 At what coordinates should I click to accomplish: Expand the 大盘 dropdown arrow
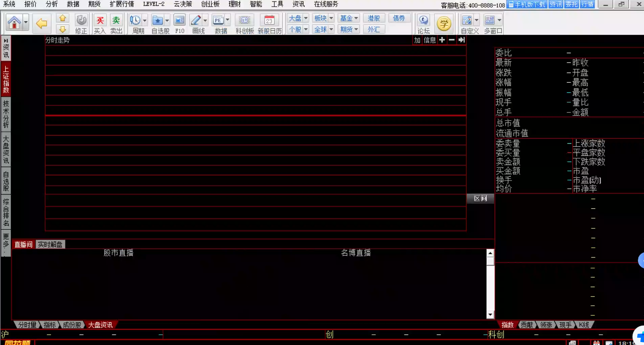point(306,18)
